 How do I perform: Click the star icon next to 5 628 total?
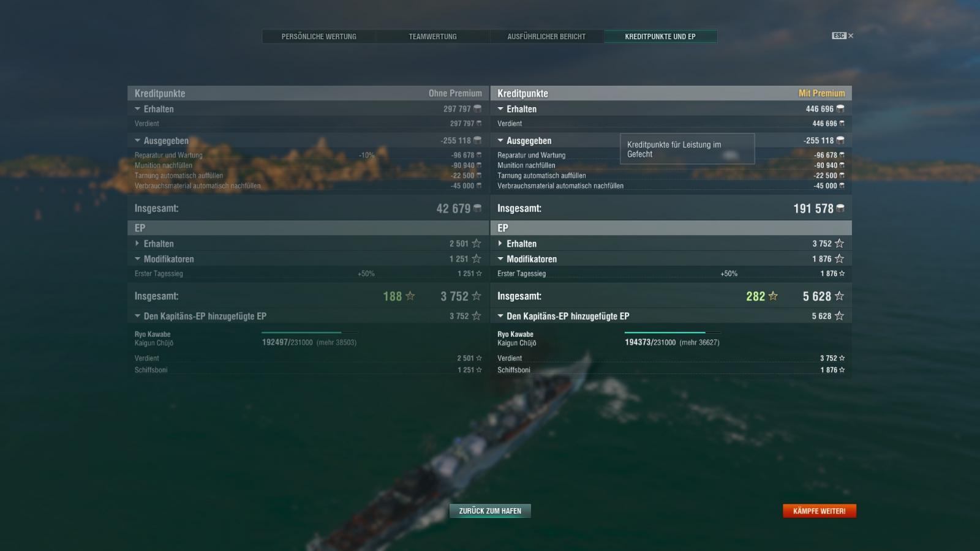click(839, 296)
